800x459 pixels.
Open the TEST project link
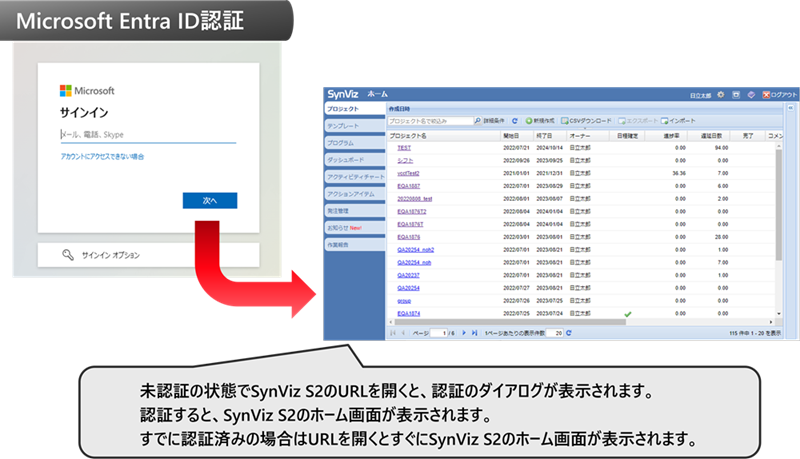coord(404,146)
